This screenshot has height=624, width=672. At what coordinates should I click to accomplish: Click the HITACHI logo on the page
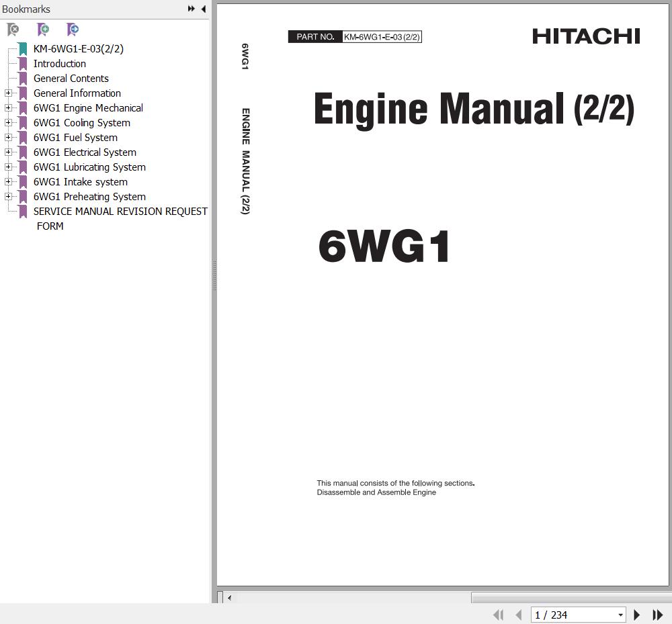click(x=586, y=36)
